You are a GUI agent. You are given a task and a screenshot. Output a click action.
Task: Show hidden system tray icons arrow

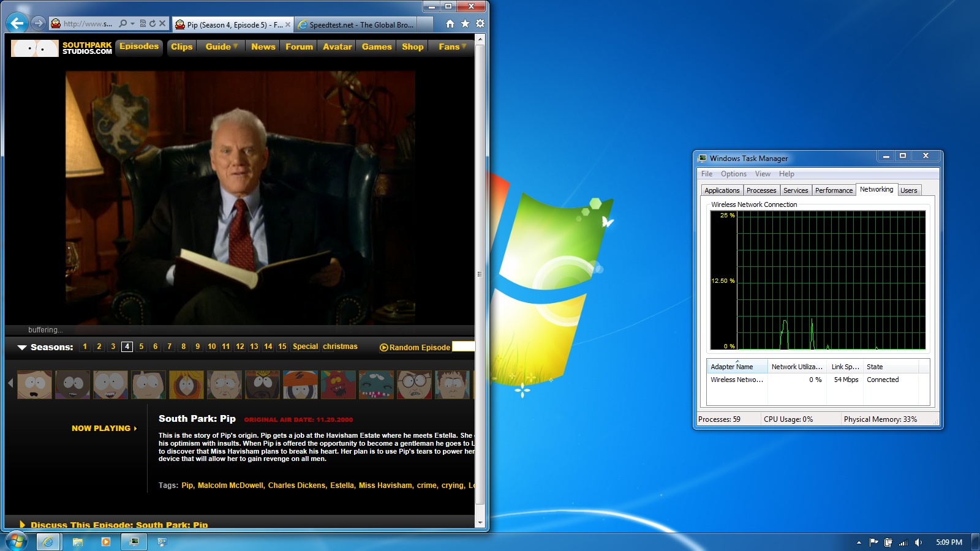click(859, 542)
